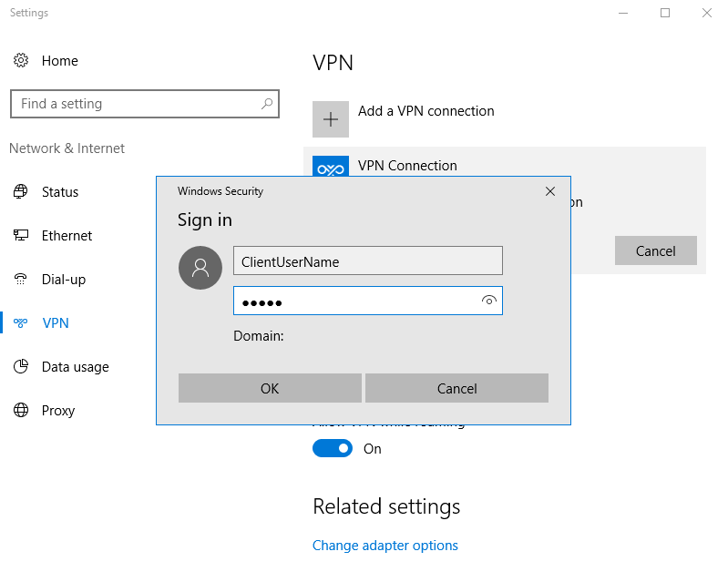Close the Windows Security dialog
The image size is (728, 572).
click(549, 191)
